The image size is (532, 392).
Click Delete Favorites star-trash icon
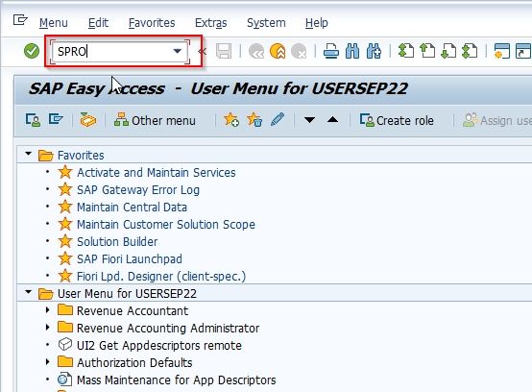[x=254, y=120]
